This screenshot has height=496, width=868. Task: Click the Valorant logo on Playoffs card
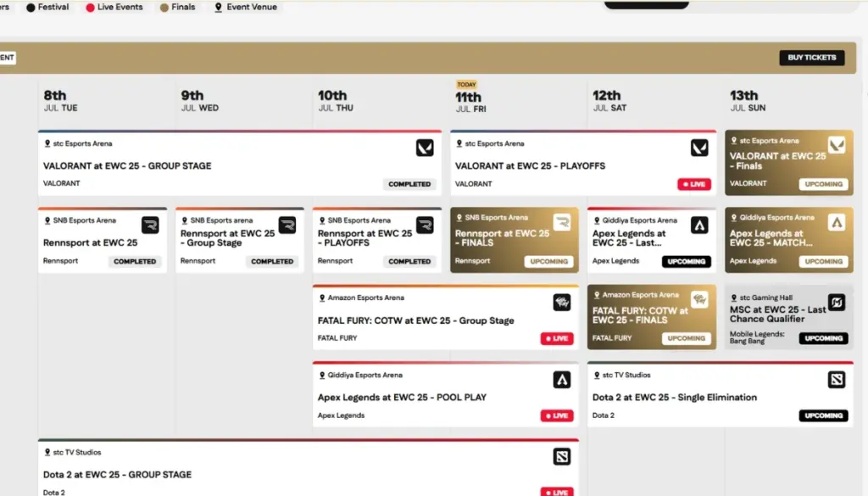pyautogui.click(x=699, y=148)
